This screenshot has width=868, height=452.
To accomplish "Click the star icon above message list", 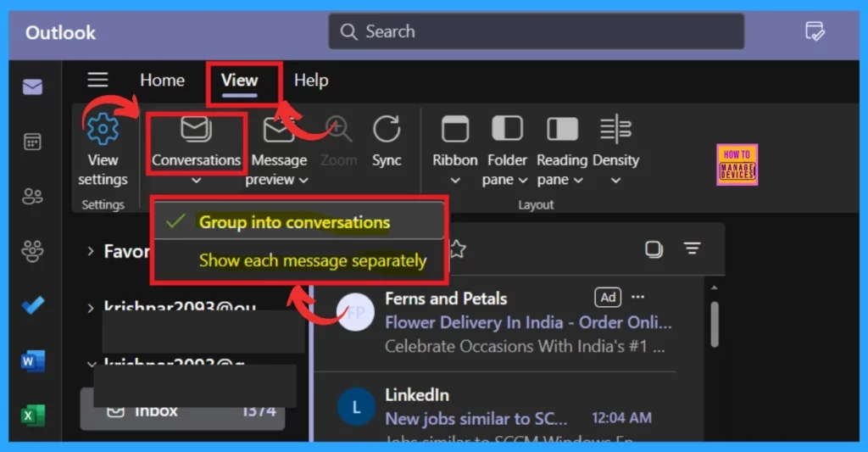I will pos(458,249).
